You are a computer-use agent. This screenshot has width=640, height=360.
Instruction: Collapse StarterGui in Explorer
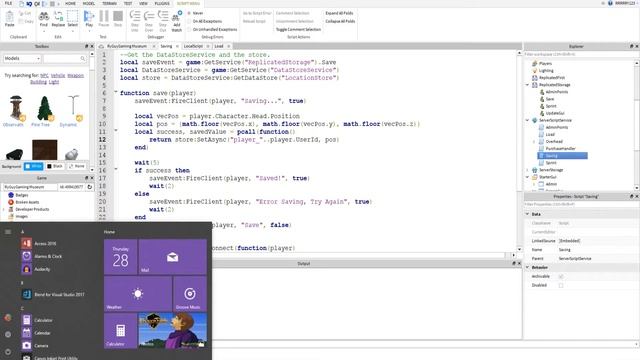point(527,177)
